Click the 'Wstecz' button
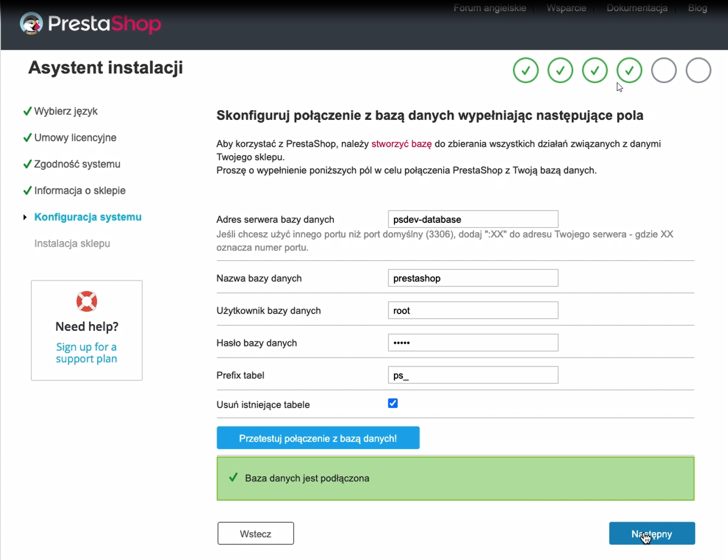728x560 pixels. (x=255, y=534)
